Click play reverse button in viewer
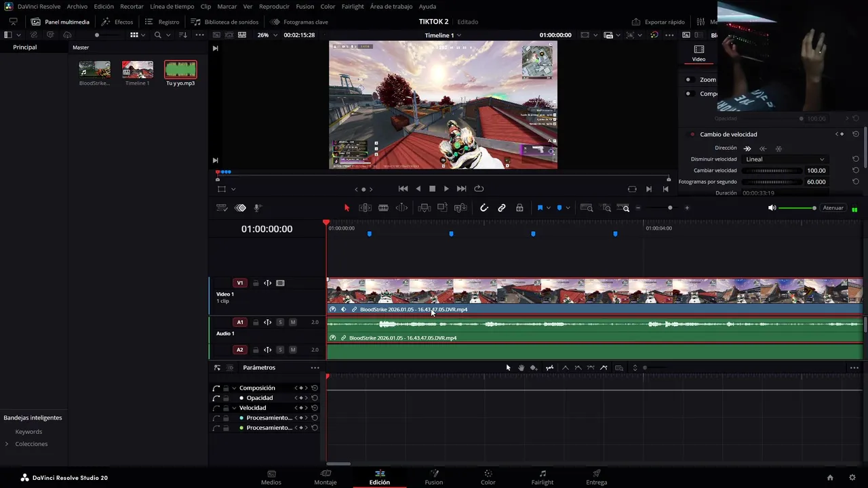The height and width of the screenshot is (488, 868). click(x=418, y=188)
